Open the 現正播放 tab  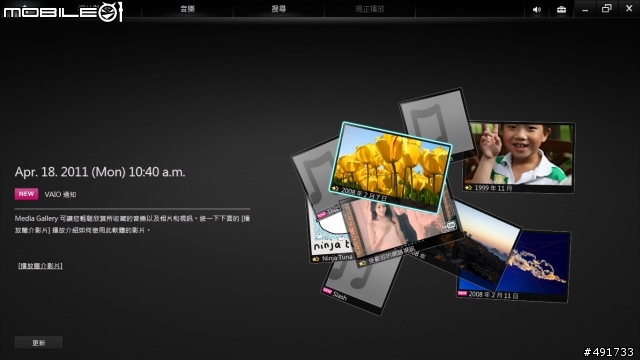tap(370, 9)
